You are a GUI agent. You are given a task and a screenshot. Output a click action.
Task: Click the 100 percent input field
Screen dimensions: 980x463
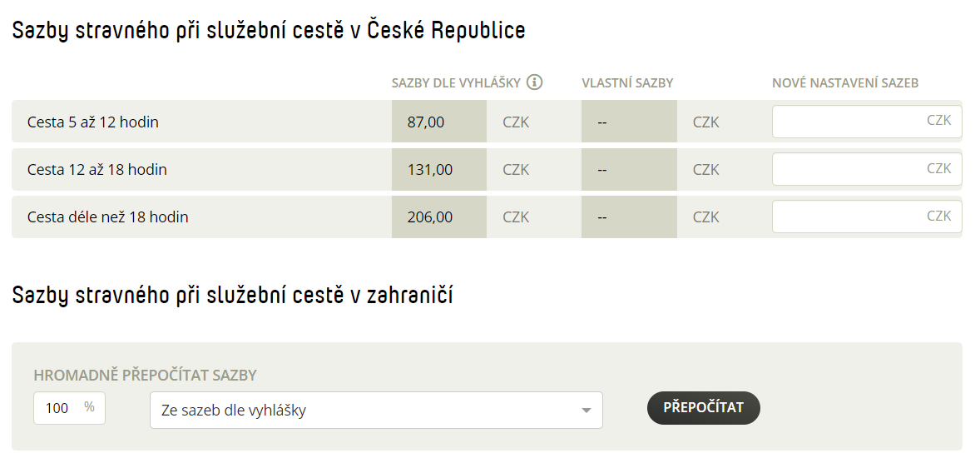[x=69, y=408]
